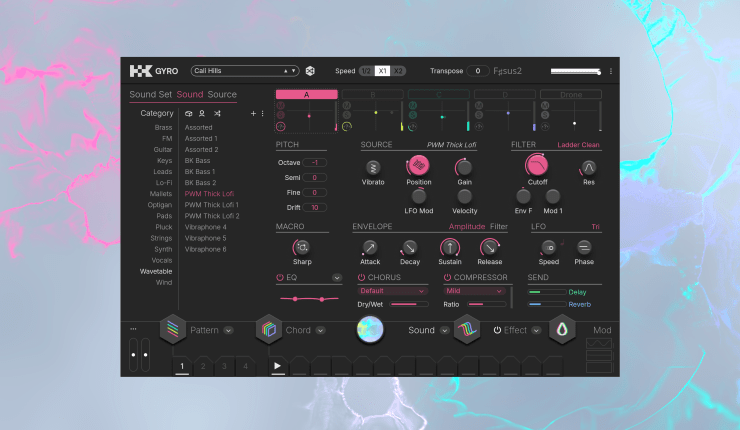Click the play chord slot button
Image resolution: width=740 pixels, height=430 pixels.
[x=278, y=365]
